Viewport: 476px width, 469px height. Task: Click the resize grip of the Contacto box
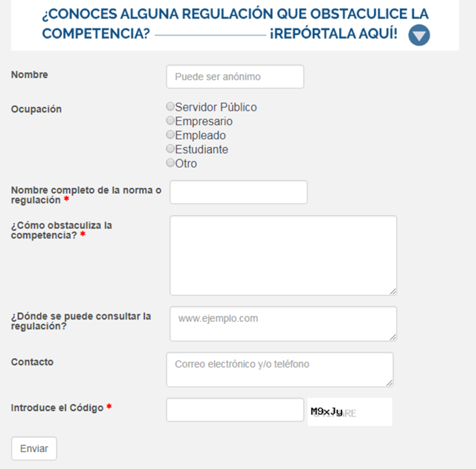coord(390,383)
